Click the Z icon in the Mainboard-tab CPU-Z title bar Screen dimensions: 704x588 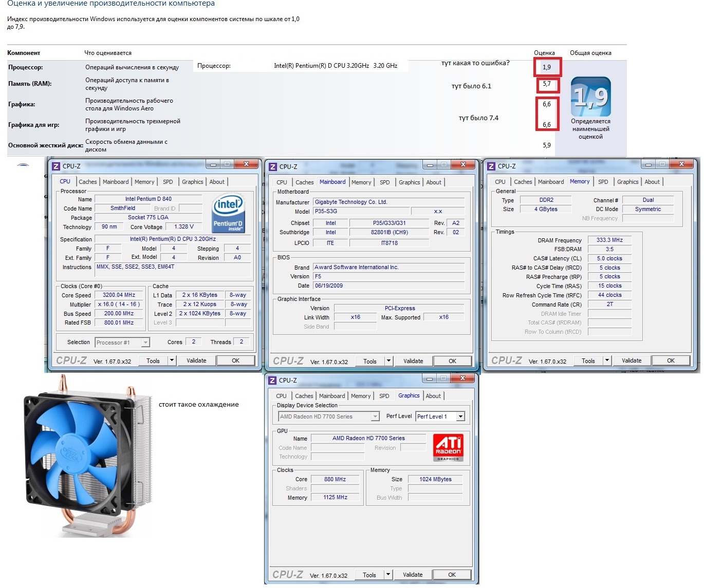273,167
